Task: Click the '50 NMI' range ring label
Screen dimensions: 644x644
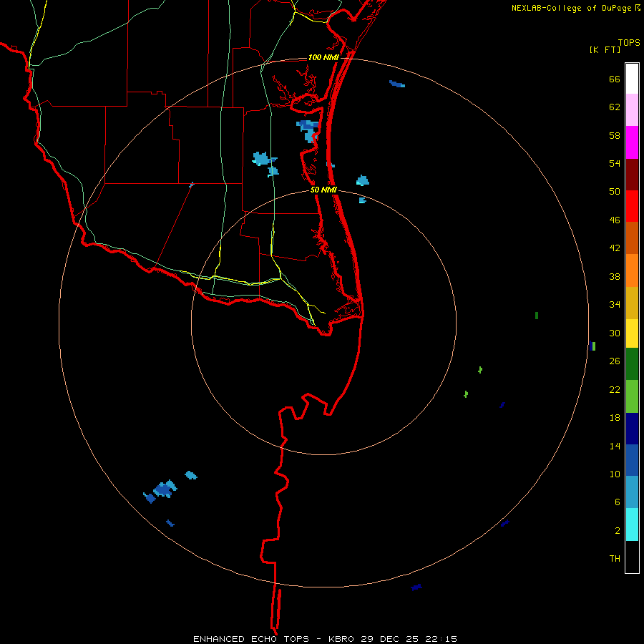Action: (x=323, y=190)
